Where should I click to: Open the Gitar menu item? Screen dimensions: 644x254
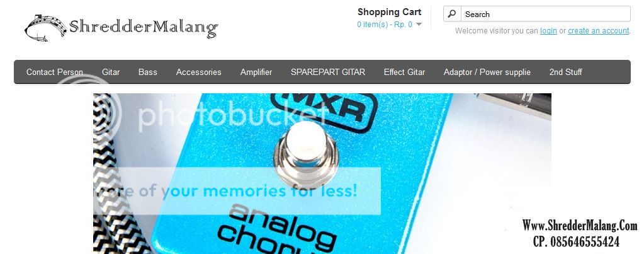[111, 72]
